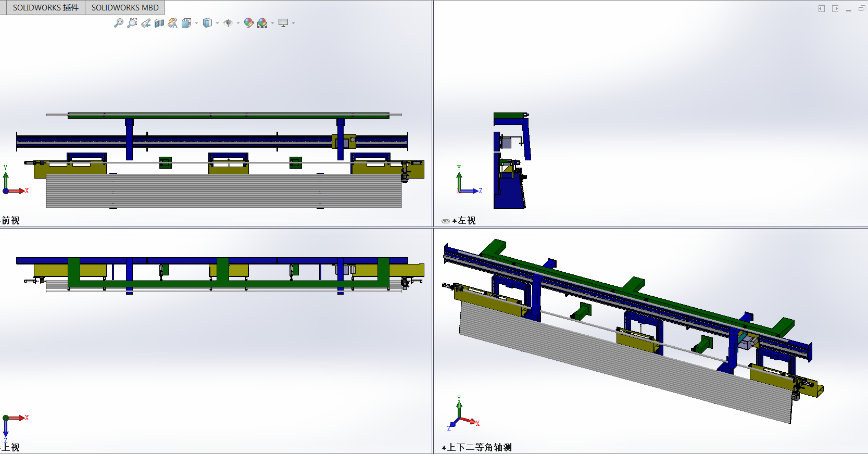Click the 前视 viewport label
The width and height of the screenshot is (868, 454).
[10, 220]
